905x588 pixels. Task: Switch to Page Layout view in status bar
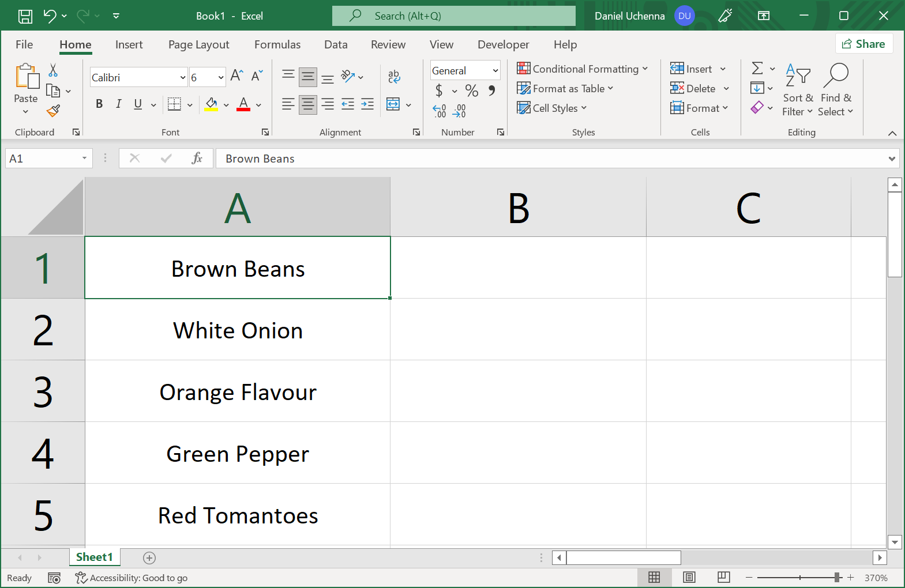(x=689, y=578)
